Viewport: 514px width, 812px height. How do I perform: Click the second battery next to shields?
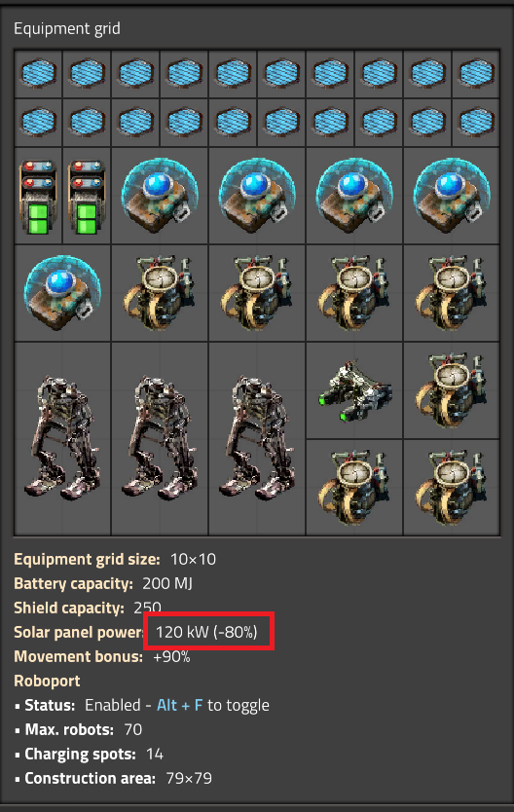87,196
